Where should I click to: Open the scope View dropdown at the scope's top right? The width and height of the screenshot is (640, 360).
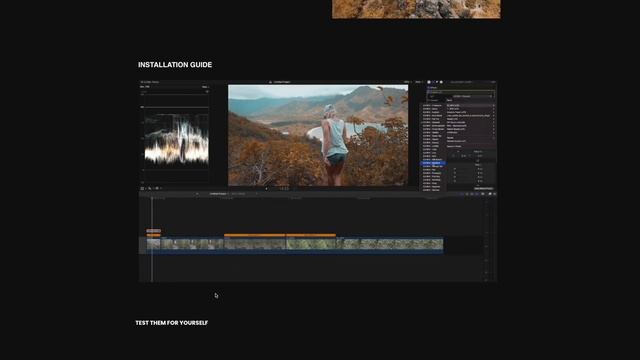[205, 87]
